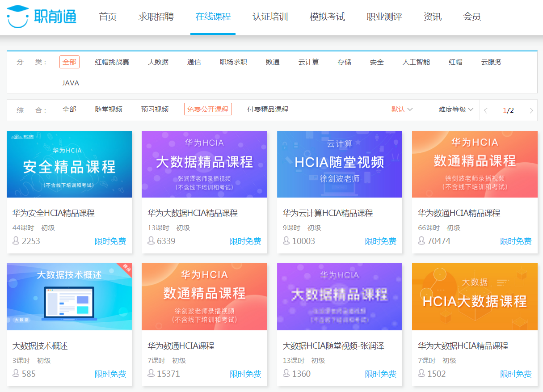
Task: Click learner count icon beside 6339
Action: pos(151,241)
